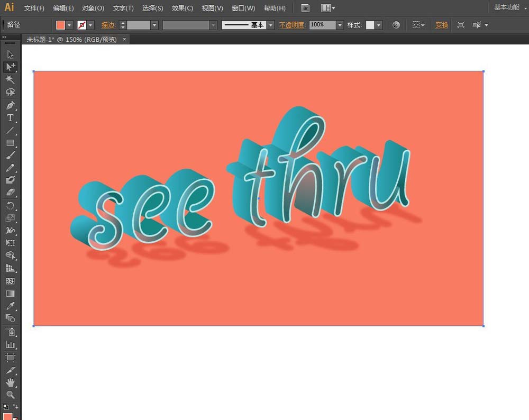Viewport: 529px width, 420px height.
Task: Open the stroke color dropdown arrow
Action: coord(90,25)
